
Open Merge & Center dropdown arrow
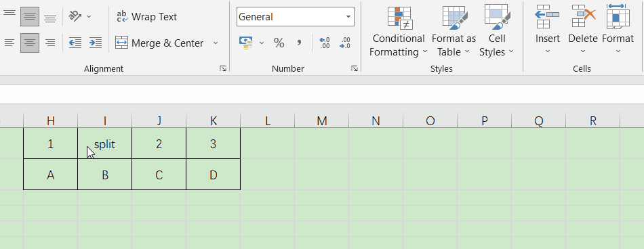(216, 43)
